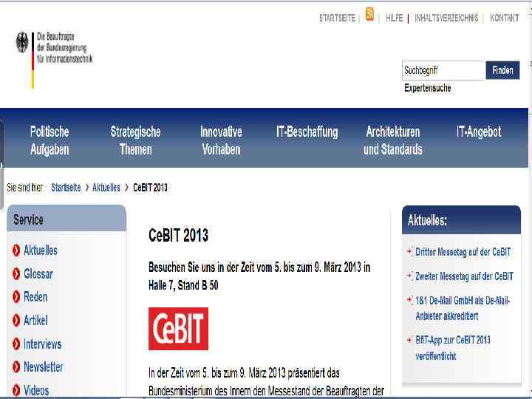Click the red bullet icon beside Videos
532x399 pixels.
click(x=16, y=390)
